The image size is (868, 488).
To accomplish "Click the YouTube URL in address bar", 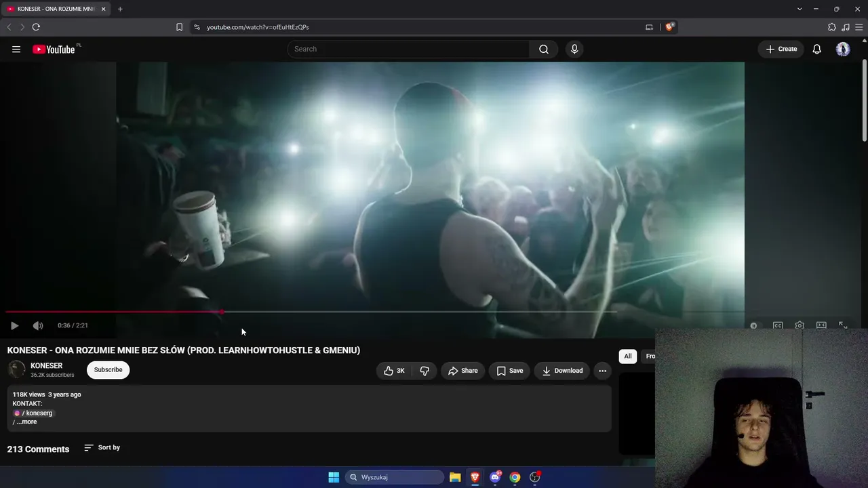I will (258, 27).
